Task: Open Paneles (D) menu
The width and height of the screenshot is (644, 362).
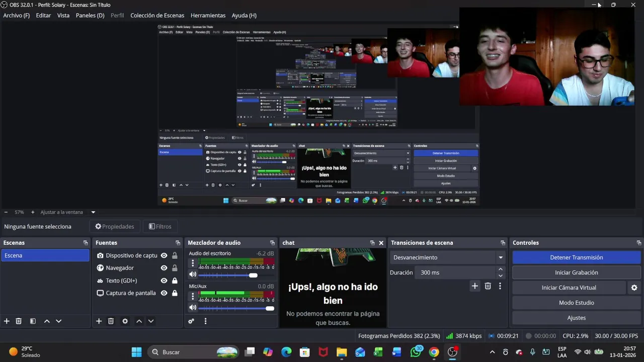Action: 90,16
